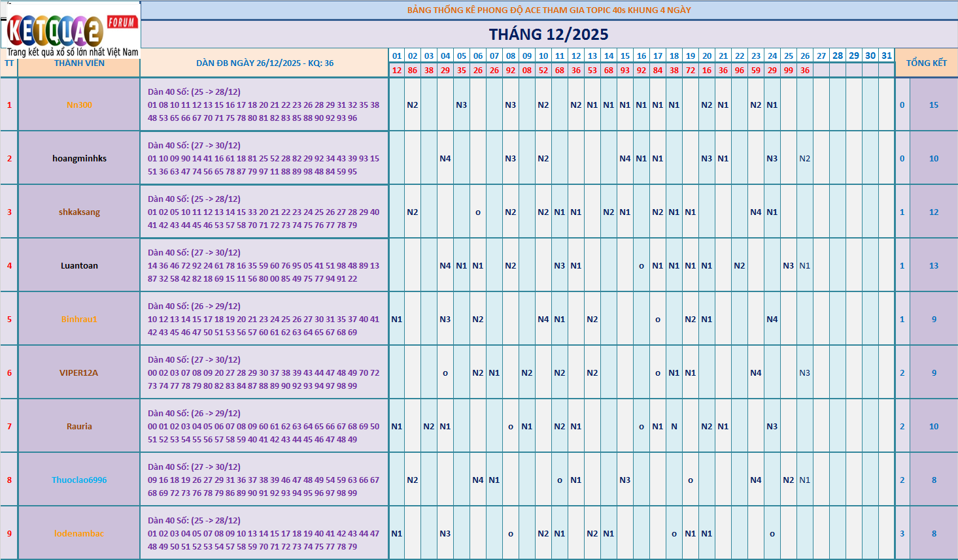Viewport: 958px width, 560px height.
Task: Click the day 01 column header
Action: tap(396, 56)
